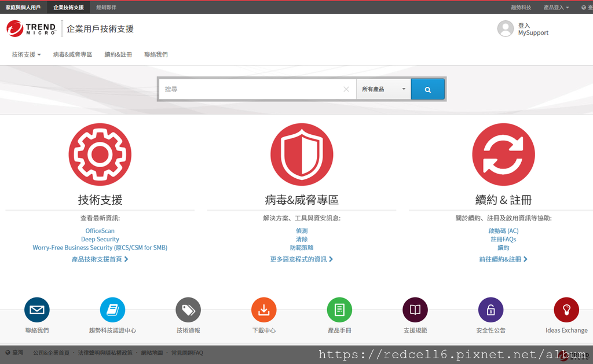Screen dimensions: 593x364
Task: Click the globe icon in the top bar
Action: pyautogui.click(x=584, y=7)
